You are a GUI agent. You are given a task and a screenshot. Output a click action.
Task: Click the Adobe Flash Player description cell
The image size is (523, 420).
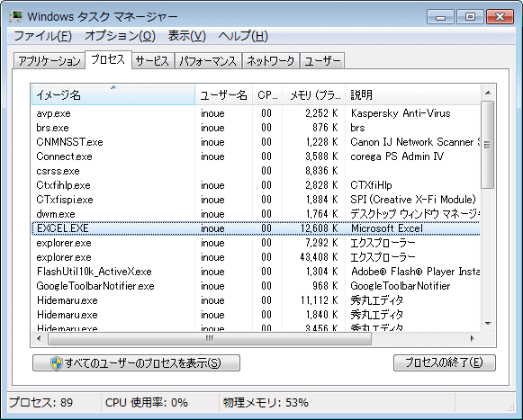click(415, 272)
